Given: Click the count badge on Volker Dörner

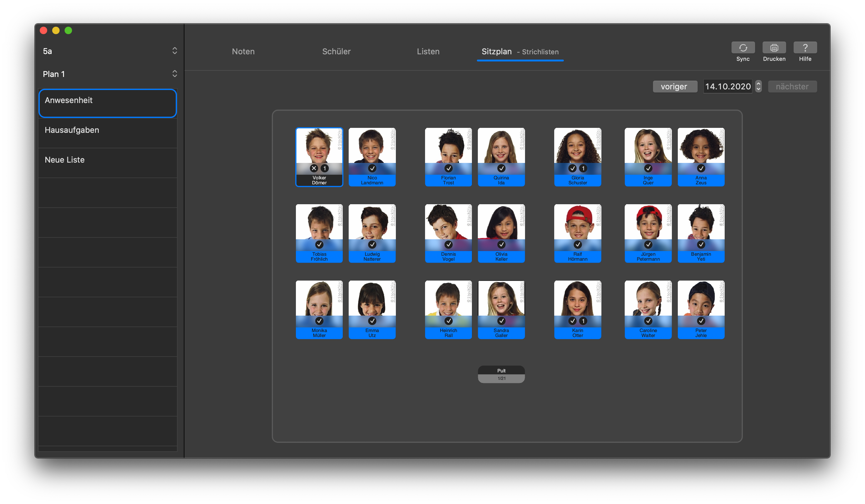Looking at the screenshot, I should point(324,168).
